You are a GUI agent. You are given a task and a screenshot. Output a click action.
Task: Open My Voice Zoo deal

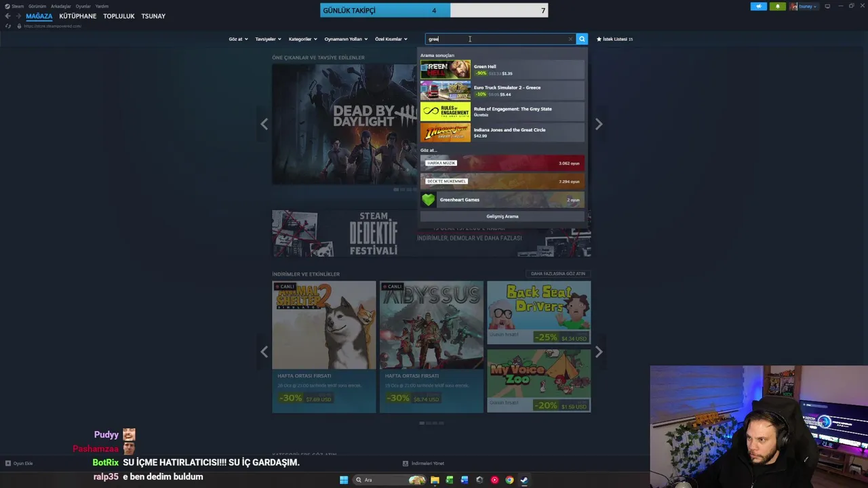click(x=538, y=381)
